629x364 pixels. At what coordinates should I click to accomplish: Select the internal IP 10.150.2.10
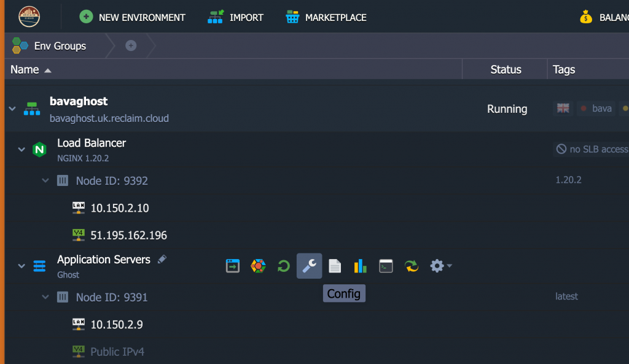coord(120,208)
